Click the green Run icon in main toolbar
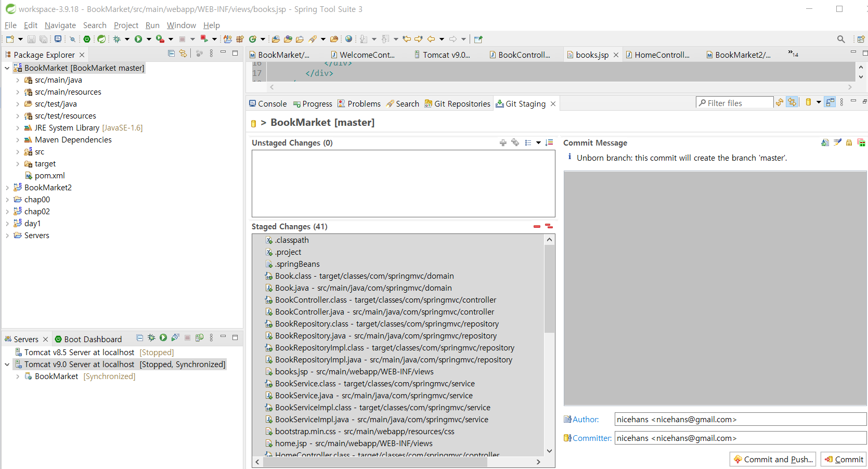Screen dimensions: 868x469 pos(138,39)
